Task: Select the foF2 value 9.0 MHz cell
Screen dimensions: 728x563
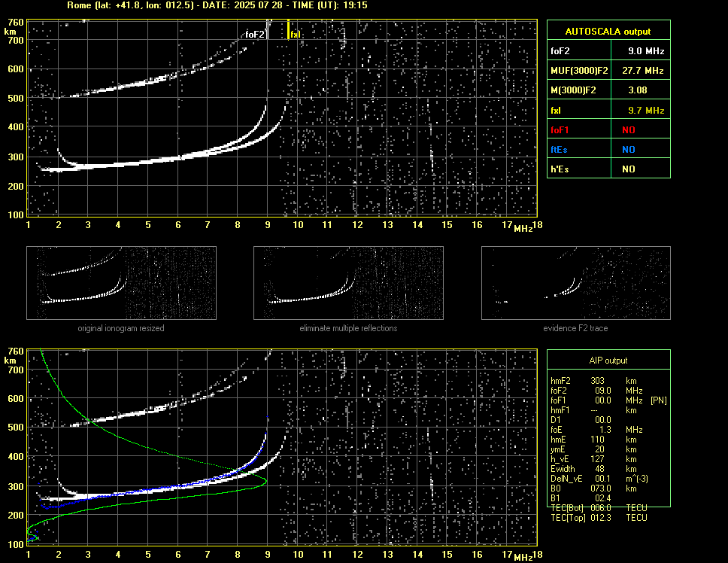Action: (641, 50)
